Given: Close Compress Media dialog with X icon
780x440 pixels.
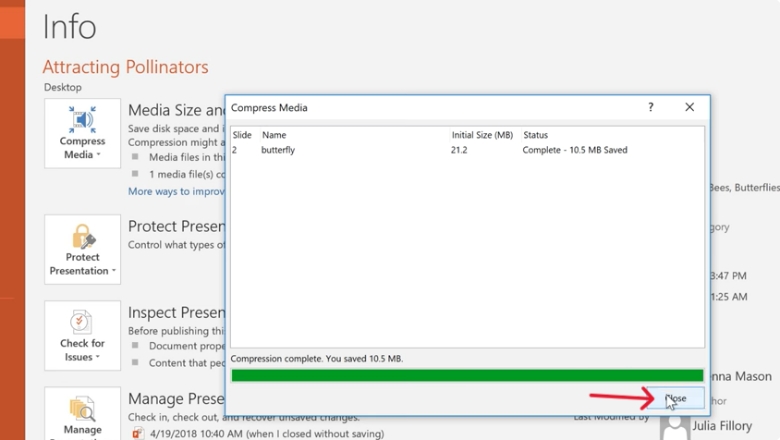Looking at the screenshot, I should [689, 107].
